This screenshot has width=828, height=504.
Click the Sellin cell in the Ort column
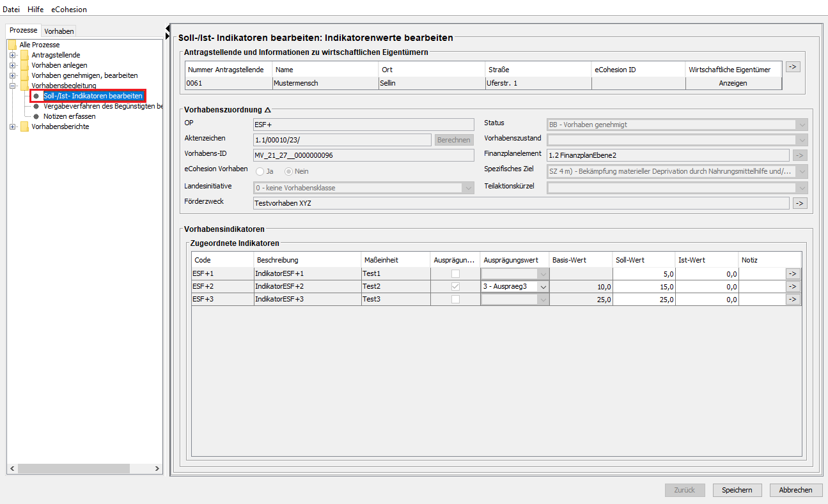[432, 83]
